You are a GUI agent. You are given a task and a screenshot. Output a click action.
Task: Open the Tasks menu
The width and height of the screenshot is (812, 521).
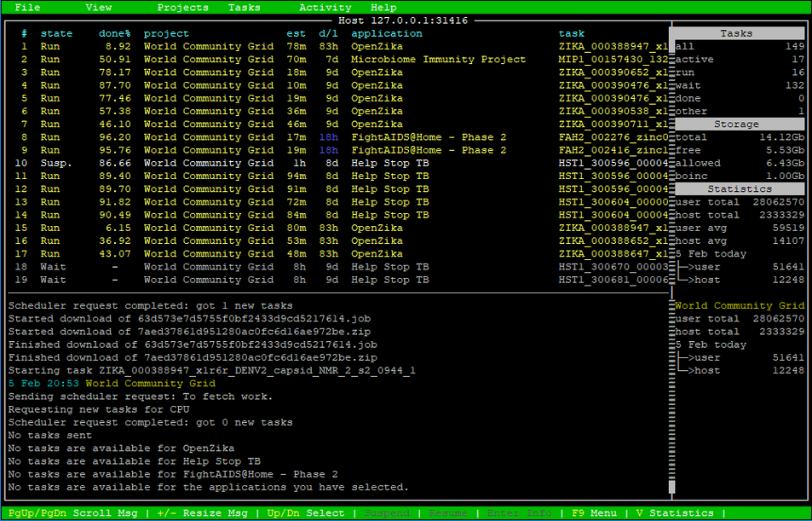click(x=245, y=7)
